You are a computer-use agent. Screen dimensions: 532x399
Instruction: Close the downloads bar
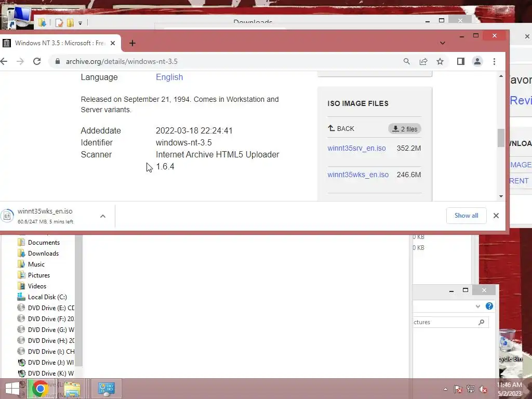pyautogui.click(x=496, y=216)
